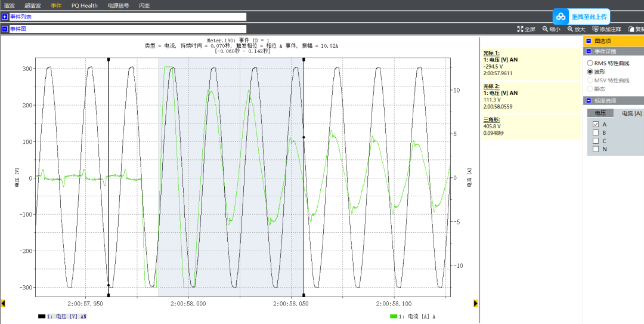Click the green 电流 [A] A legend swatch
The height and width of the screenshot is (324, 644).
pos(393,316)
